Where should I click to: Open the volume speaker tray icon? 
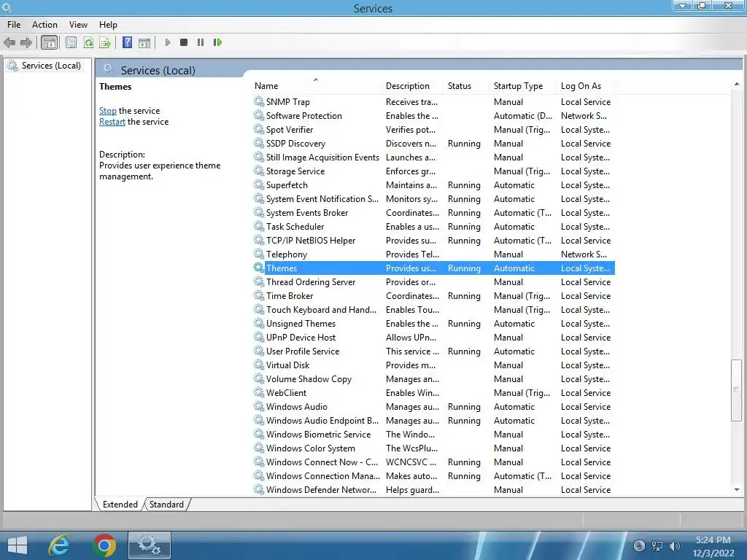tap(674, 545)
